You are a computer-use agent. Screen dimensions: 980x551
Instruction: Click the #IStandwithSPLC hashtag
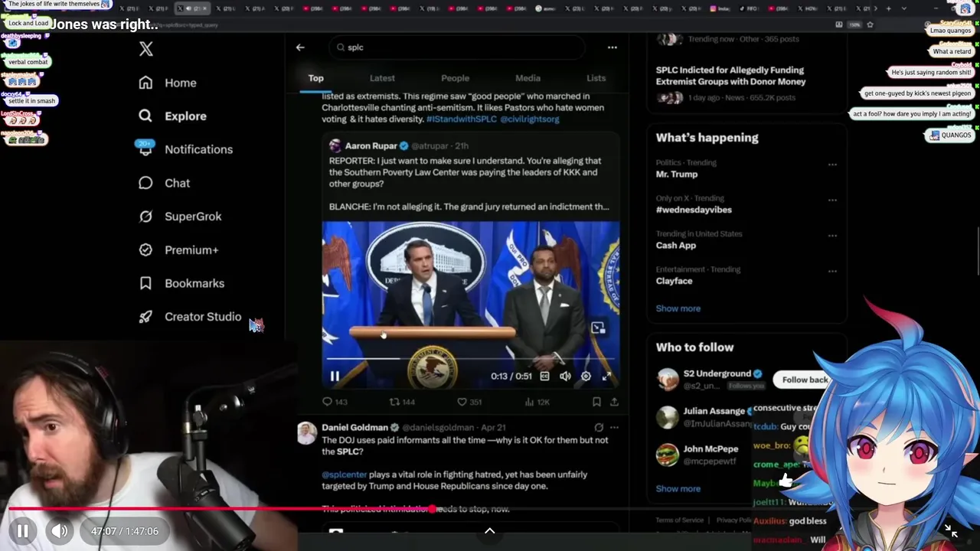coord(461,119)
